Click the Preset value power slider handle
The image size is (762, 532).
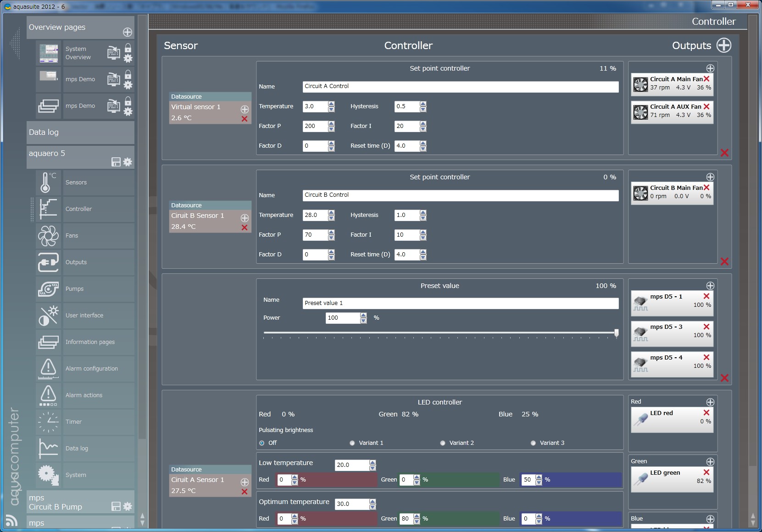click(x=616, y=332)
